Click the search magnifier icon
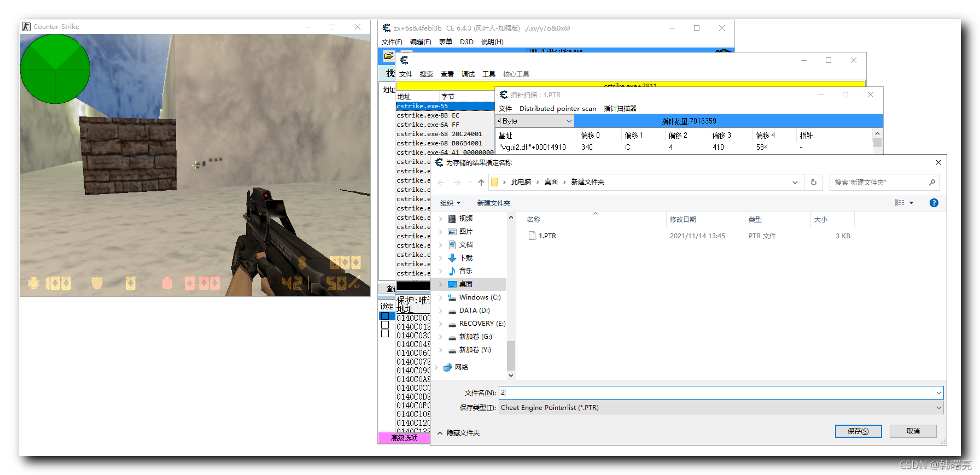Viewport: 980px width, 475px height. (932, 183)
